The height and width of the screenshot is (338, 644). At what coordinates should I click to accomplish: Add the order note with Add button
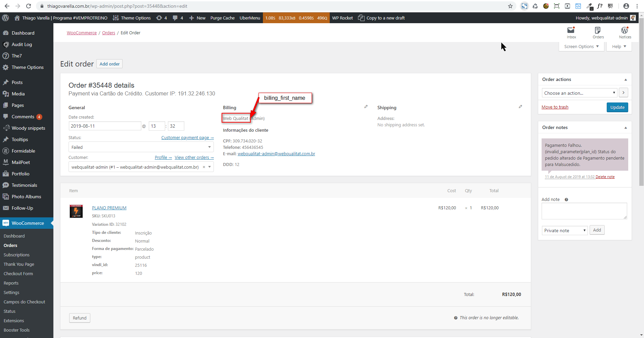(597, 230)
